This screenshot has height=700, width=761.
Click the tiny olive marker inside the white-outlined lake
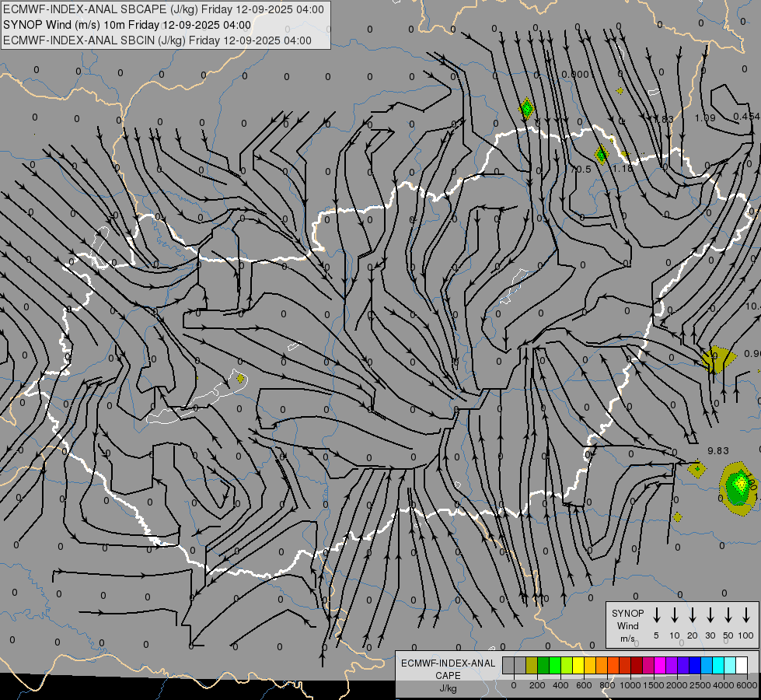(x=239, y=379)
